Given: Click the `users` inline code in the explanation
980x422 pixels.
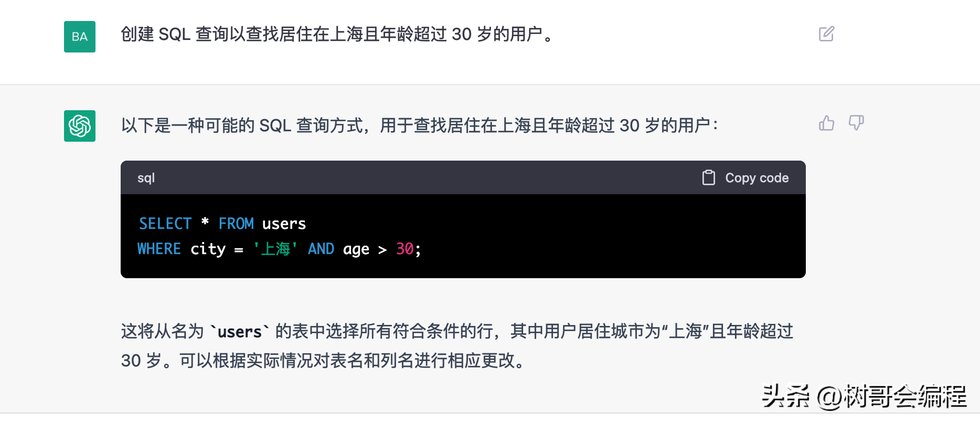Looking at the screenshot, I should click(239, 331).
